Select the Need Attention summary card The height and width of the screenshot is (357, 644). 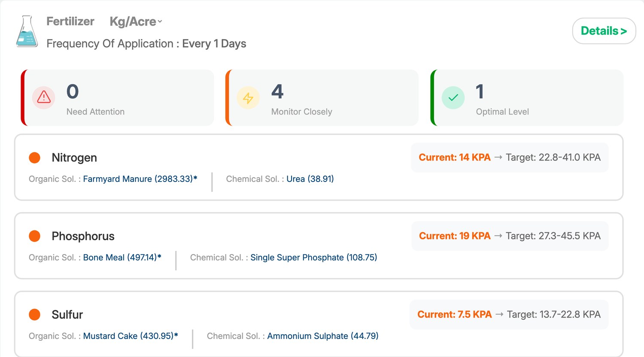[117, 98]
